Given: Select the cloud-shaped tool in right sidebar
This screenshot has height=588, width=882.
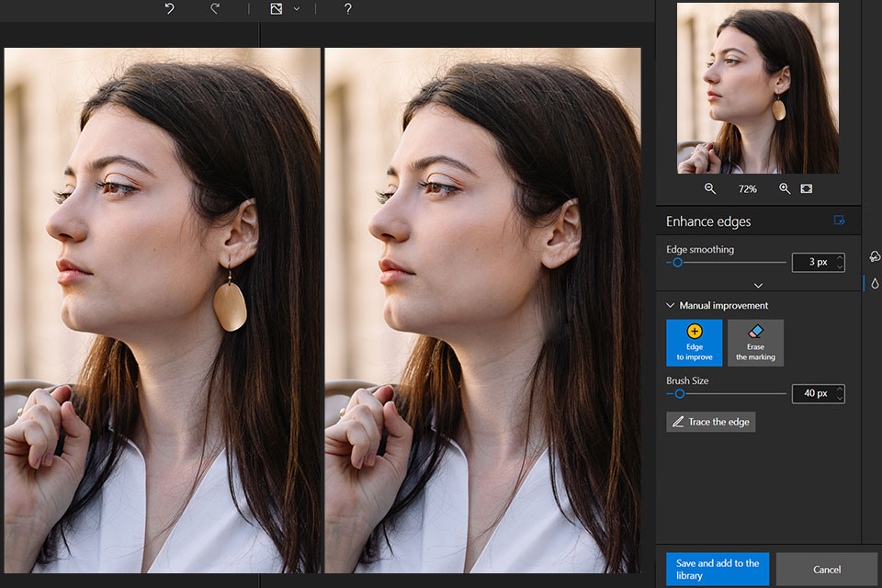Looking at the screenshot, I should (x=874, y=256).
